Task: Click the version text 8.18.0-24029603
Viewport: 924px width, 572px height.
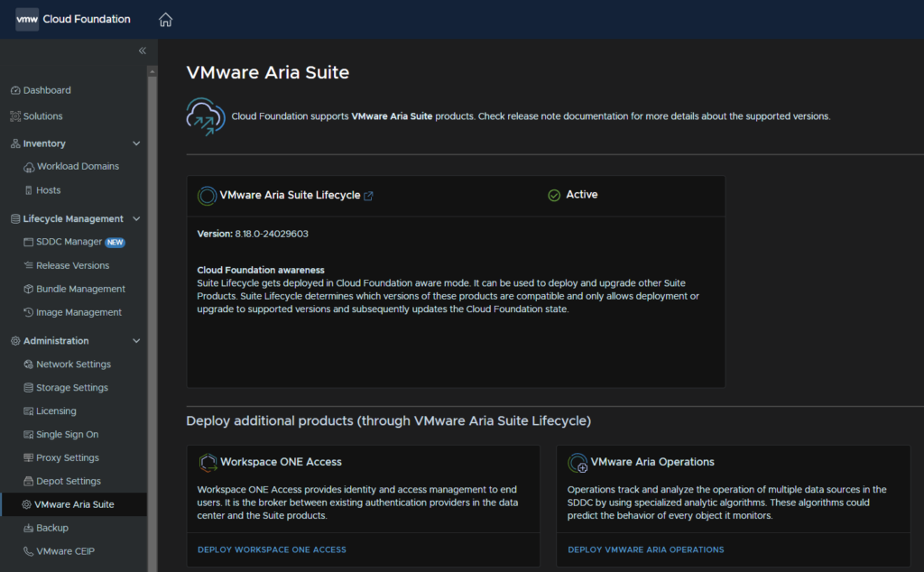Action: tap(272, 234)
